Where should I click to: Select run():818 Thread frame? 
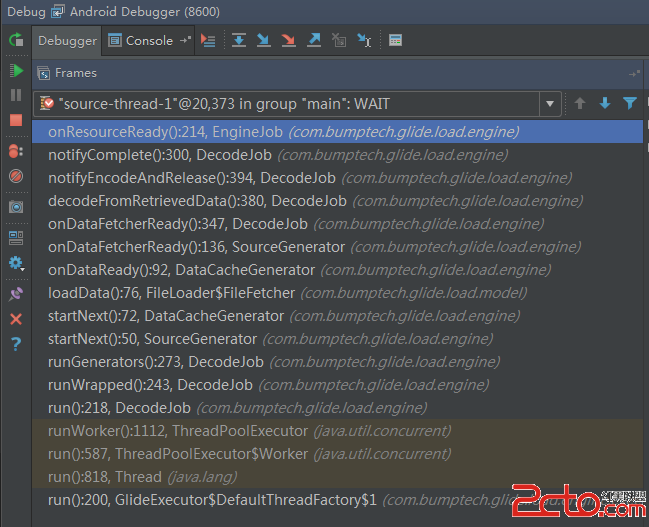(337, 477)
